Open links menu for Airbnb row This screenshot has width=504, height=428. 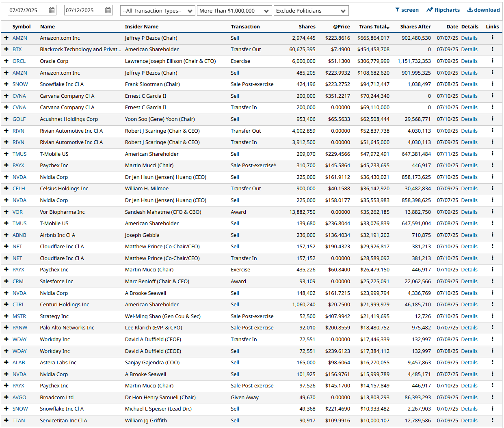[492, 235]
